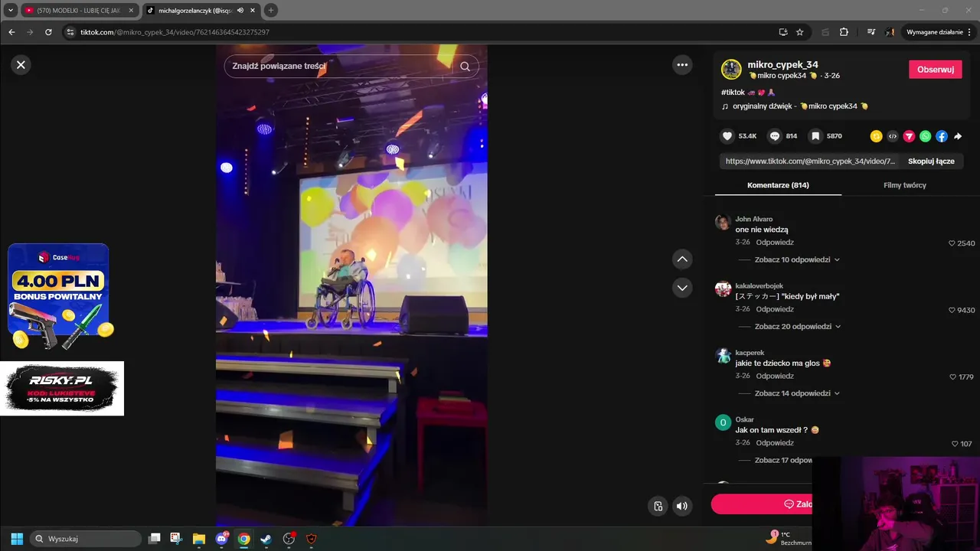Open Chrome extensions puzzle icon
This screenshot has width=980, height=551.
pos(844,32)
